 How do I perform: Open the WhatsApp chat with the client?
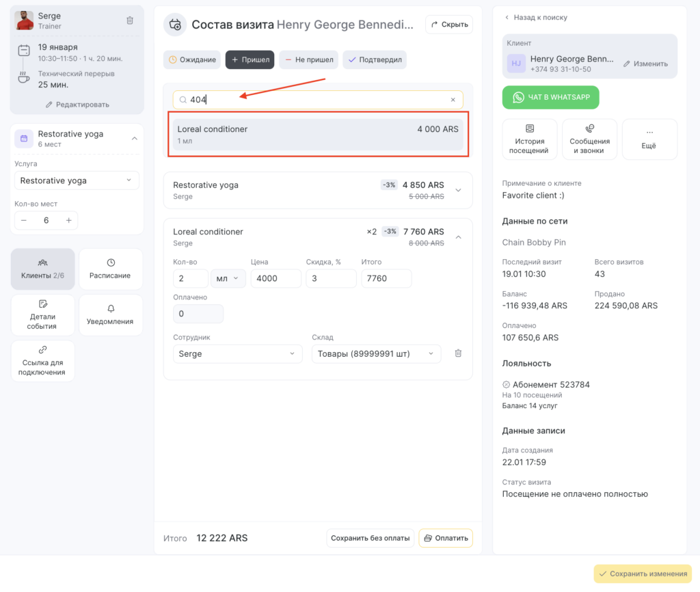(550, 97)
